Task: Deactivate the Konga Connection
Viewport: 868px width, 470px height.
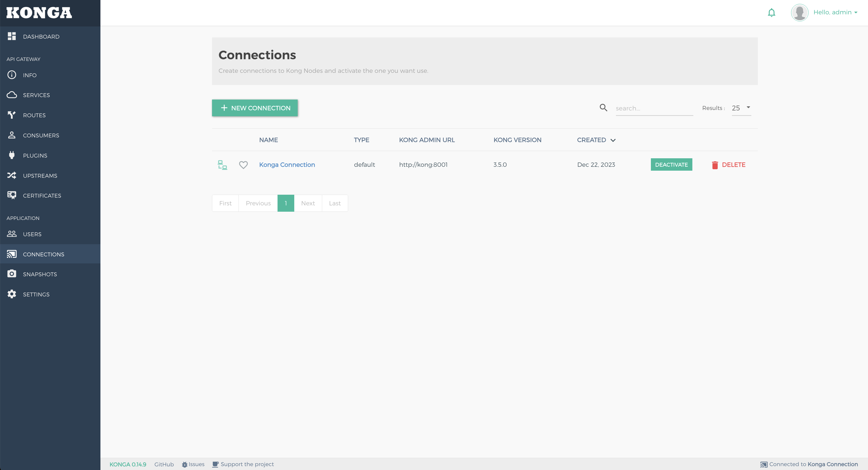Action: (671, 165)
